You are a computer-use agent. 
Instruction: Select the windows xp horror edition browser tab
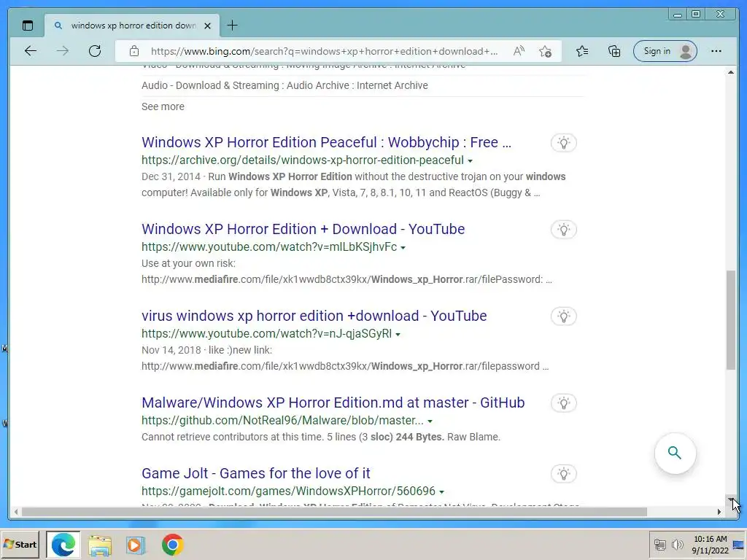pyautogui.click(x=132, y=26)
